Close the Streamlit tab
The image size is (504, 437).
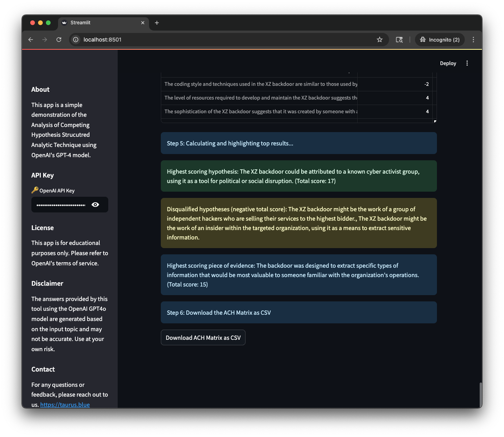point(143,23)
